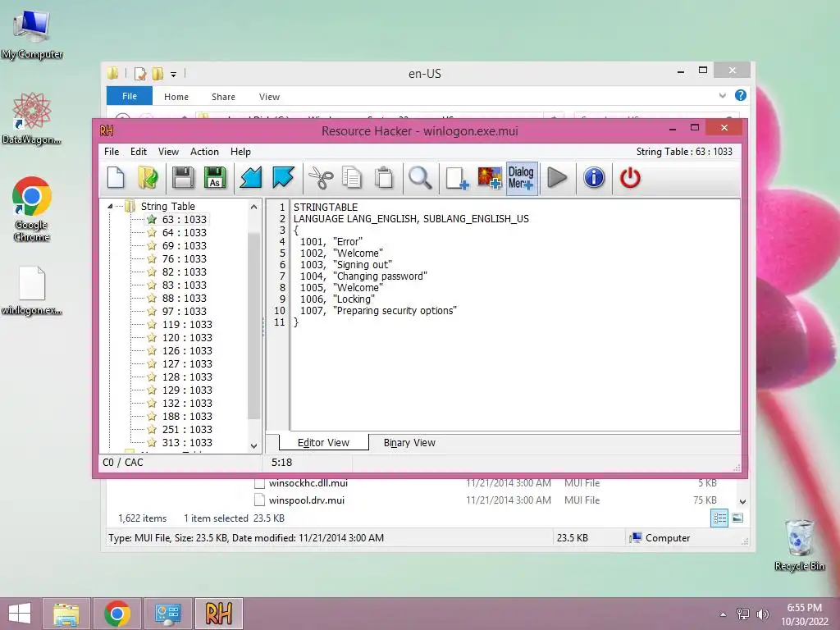This screenshot has height=630, width=840.
Task: Click the "Preparing security options" line in editor
Action: click(378, 310)
